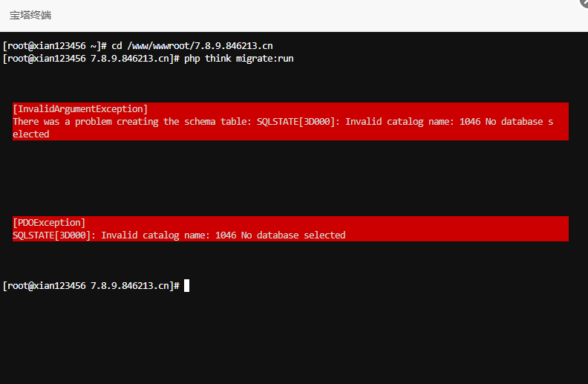Click the migrate:run argument
588x384 pixels.
point(264,59)
